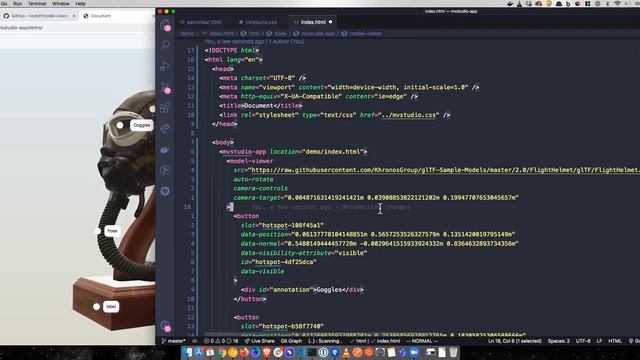Open Source Control view with badge

[165, 87]
